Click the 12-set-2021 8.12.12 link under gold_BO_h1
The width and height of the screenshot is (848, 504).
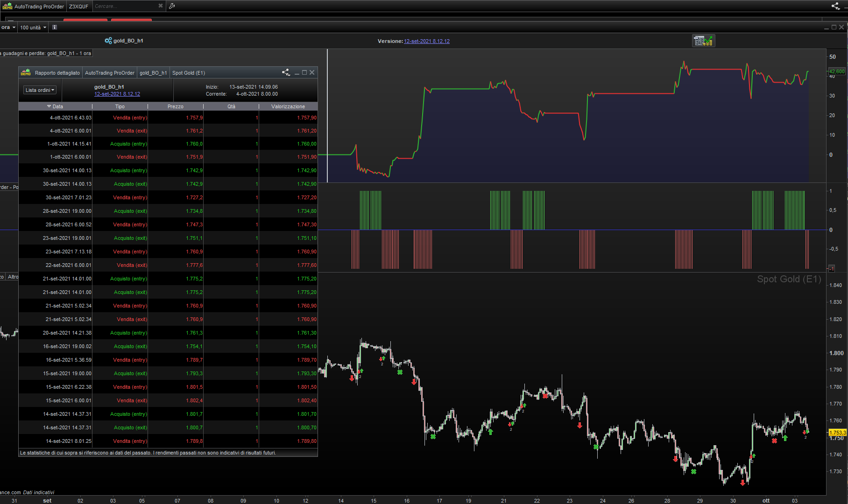point(117,94)
